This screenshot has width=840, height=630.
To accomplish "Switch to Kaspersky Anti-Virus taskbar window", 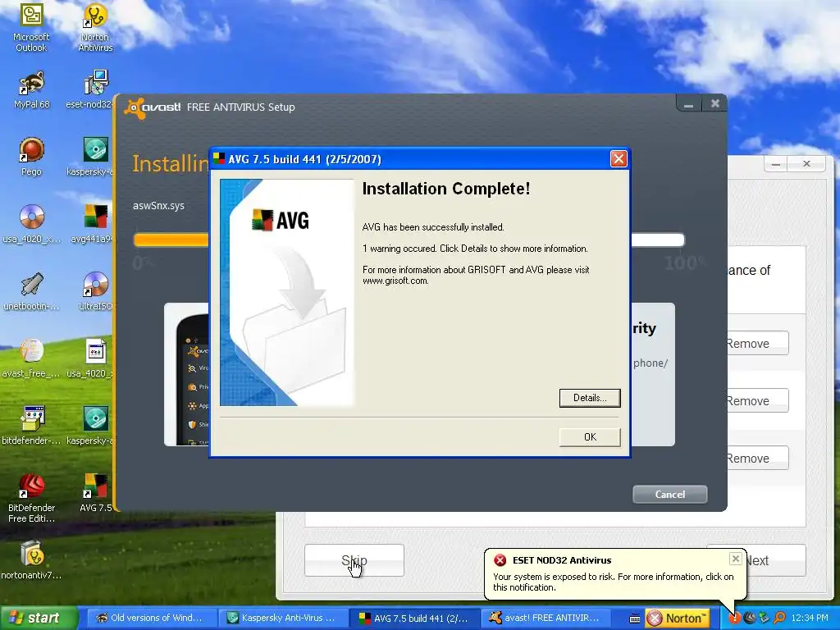I will coord(281,619).
